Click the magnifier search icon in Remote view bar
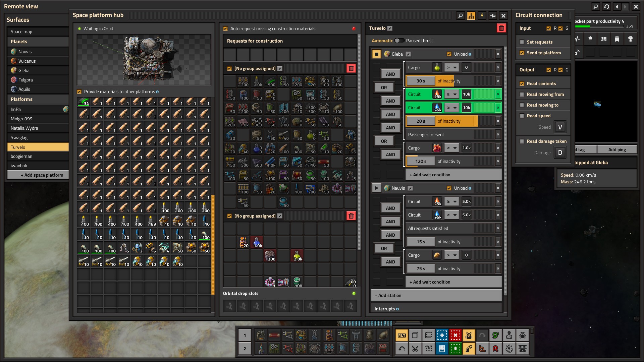The height and width of the screenshot is (362, 644). click(x=595, y=6)
